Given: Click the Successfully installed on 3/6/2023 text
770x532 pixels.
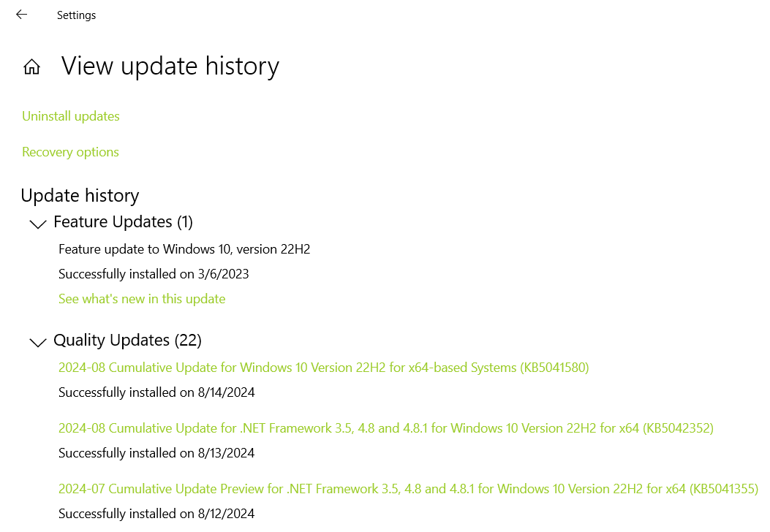Looking at the screenshot, I should pos(154,274).
